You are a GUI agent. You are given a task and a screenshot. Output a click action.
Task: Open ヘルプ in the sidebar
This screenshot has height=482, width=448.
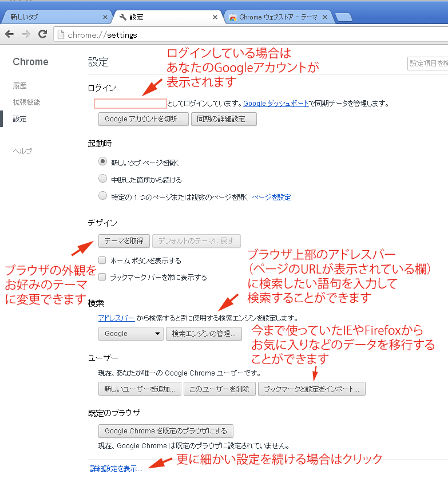pos(22,151)
